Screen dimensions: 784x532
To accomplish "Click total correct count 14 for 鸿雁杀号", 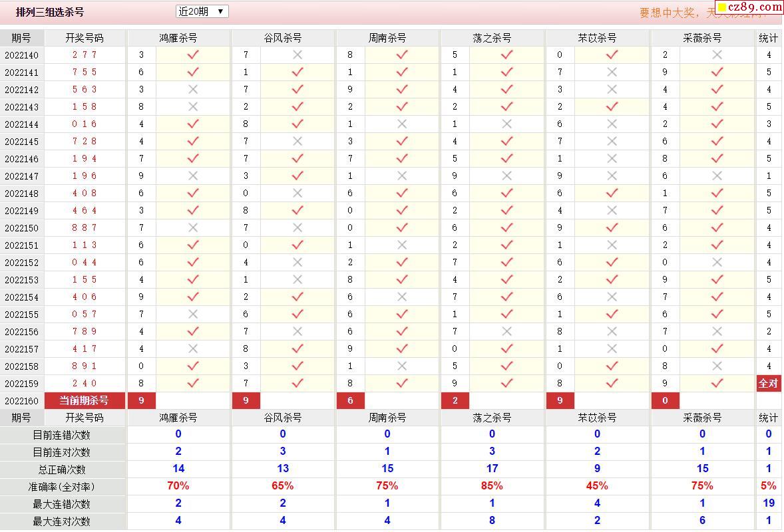I will pos(178,469).
